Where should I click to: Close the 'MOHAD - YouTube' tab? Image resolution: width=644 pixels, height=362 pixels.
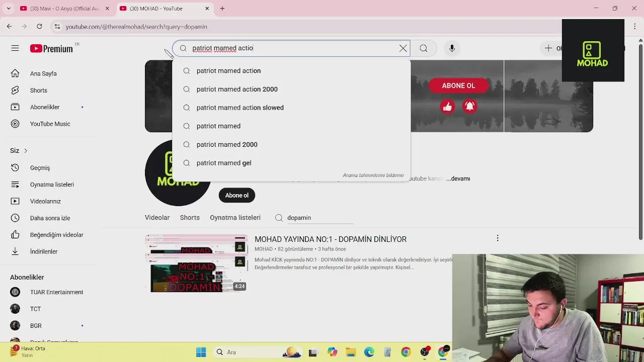207,9
